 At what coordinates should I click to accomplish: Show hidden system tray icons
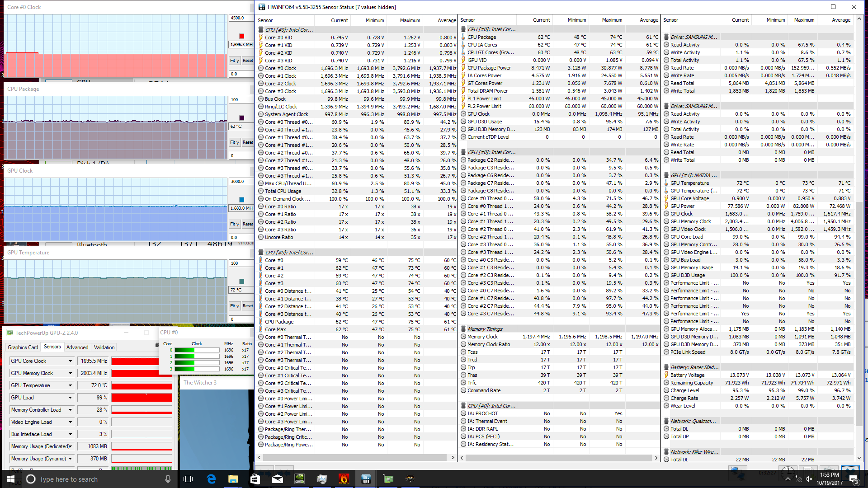coord(788,479)
